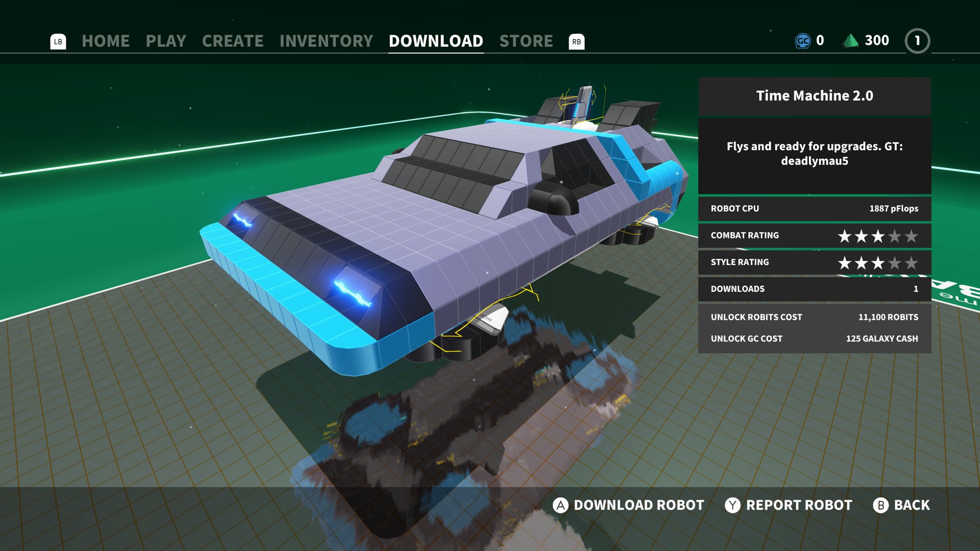The image size is (980, 551).
Task: Toggle the third Combat Rating star
Action: pos(877,236)
